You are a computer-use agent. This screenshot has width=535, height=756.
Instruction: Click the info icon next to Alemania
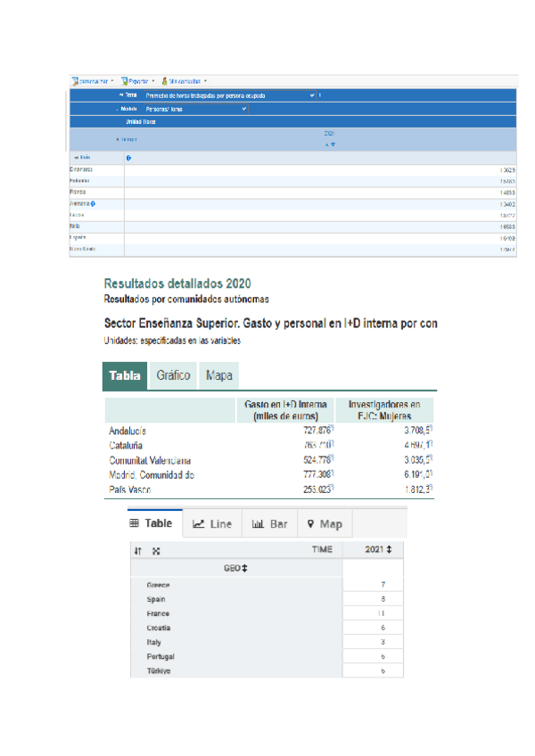coord(94,203)
